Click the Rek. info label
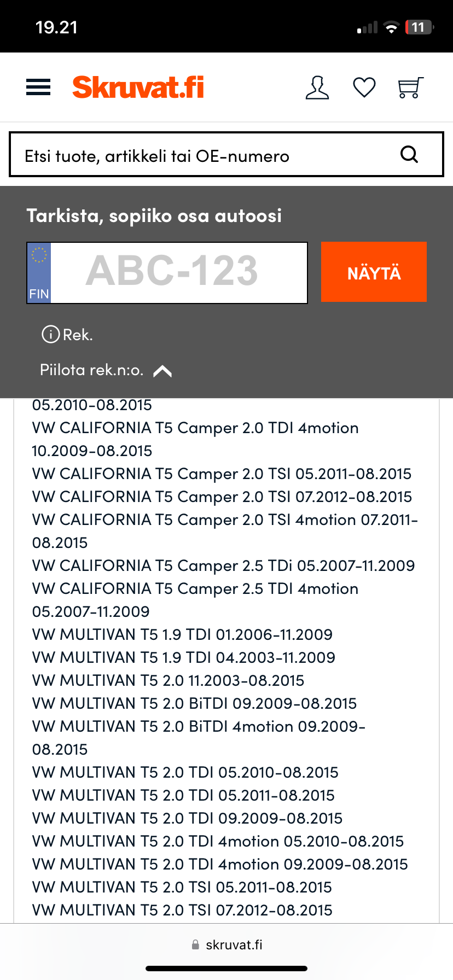The image size is (453, 980). [78, 335]
